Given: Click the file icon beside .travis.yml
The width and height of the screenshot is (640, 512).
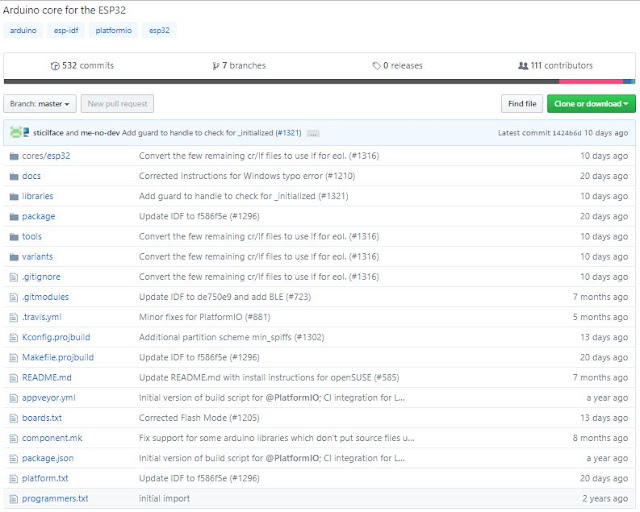Looking at the screenshot, I should 14,317.
